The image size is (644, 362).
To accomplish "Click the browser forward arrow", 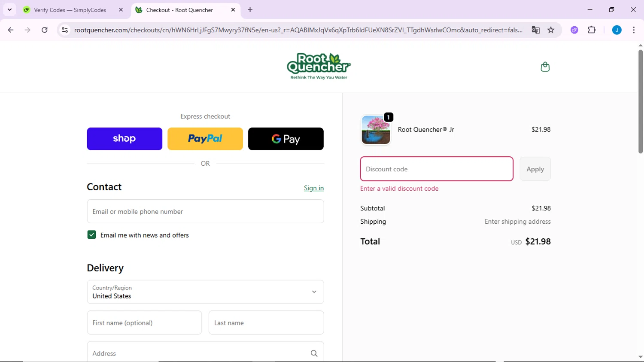I will click(27, 30).
